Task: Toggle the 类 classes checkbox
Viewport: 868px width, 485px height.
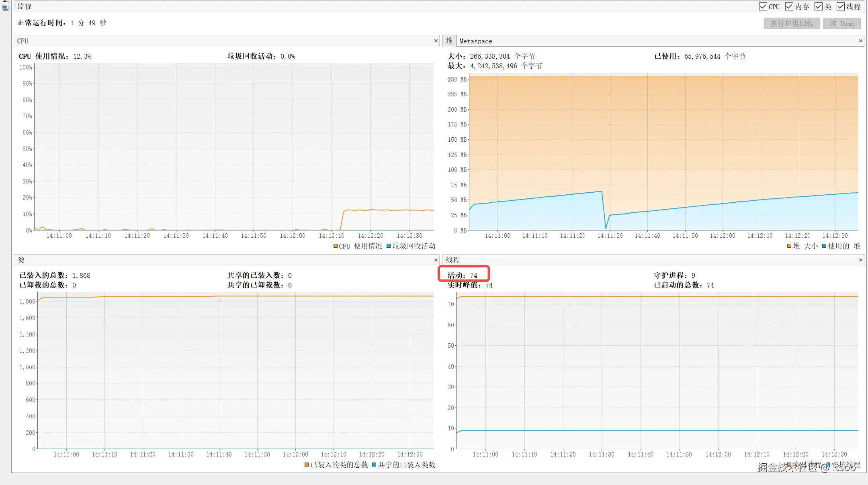Action: [819, 7]
